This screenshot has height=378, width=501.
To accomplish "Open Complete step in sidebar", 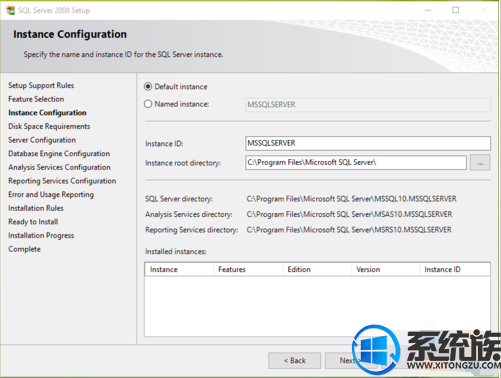I will click(x=24, y=249).
